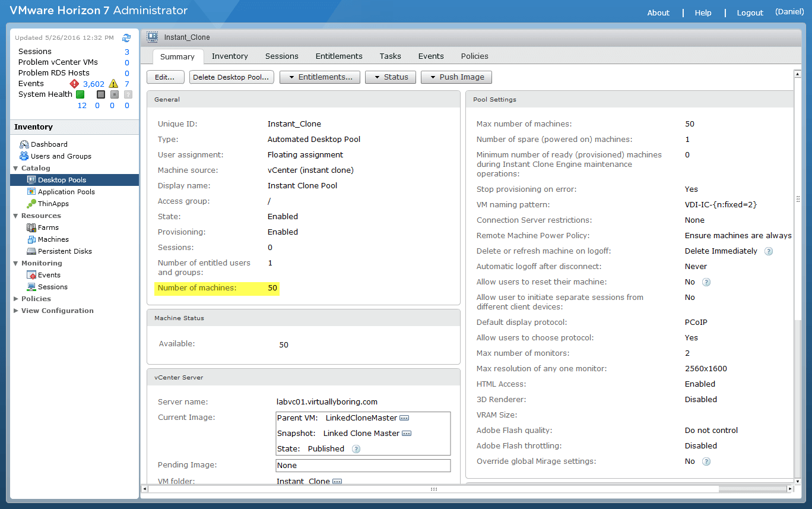Click the Instant_Clone pool icon in the header
Viewport: 812px width, 509px height.
[x=153, y=37]
